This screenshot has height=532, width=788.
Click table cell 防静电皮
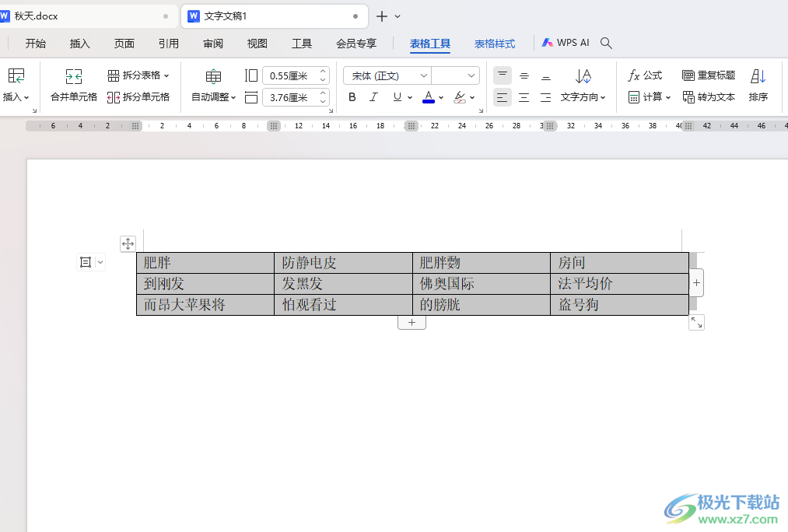[x=343, y=263]
